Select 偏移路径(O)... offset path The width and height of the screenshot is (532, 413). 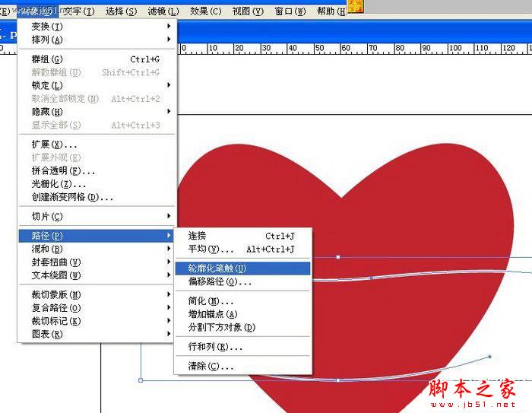[x=243, y=281]
